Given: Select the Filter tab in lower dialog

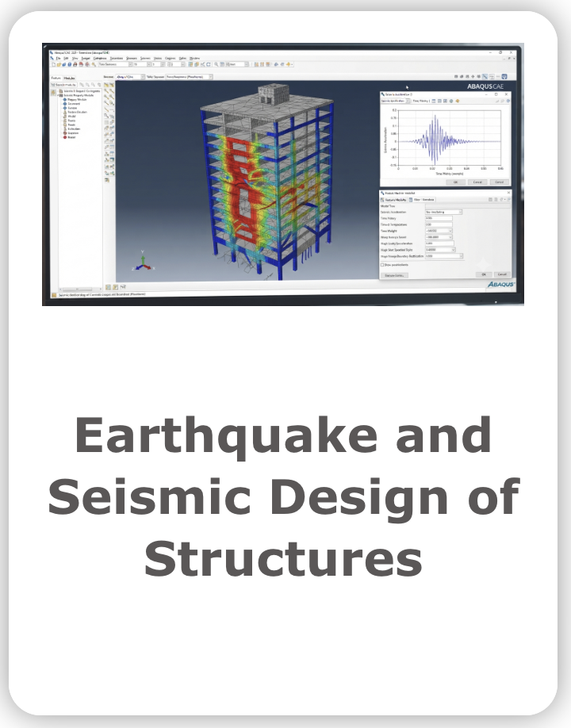Looking at the screenshot, I should [423, 200].
